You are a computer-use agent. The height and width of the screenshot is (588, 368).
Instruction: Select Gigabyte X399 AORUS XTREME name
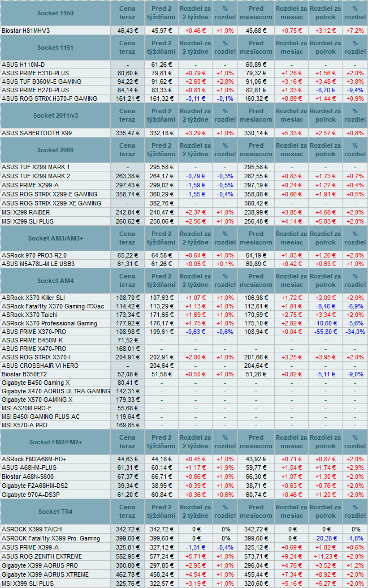click(45, 574)
